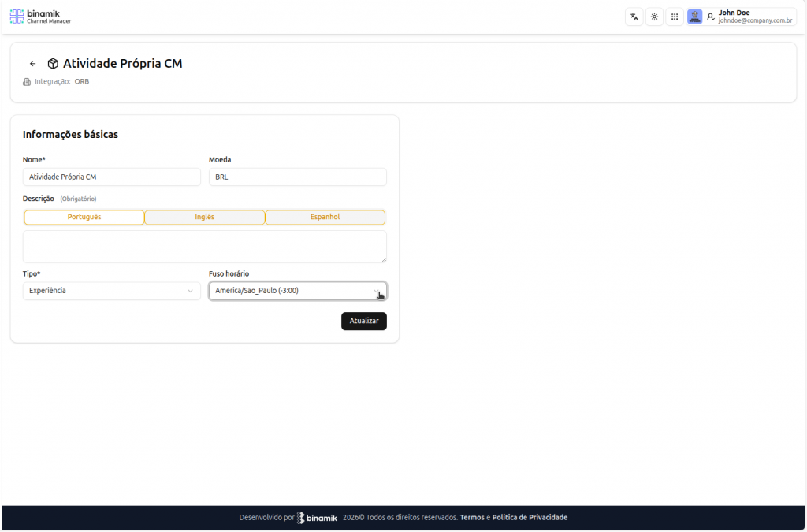The image size is (807, 532).
Task: Click the building icon next to Integração
Action: pos(27,82)
